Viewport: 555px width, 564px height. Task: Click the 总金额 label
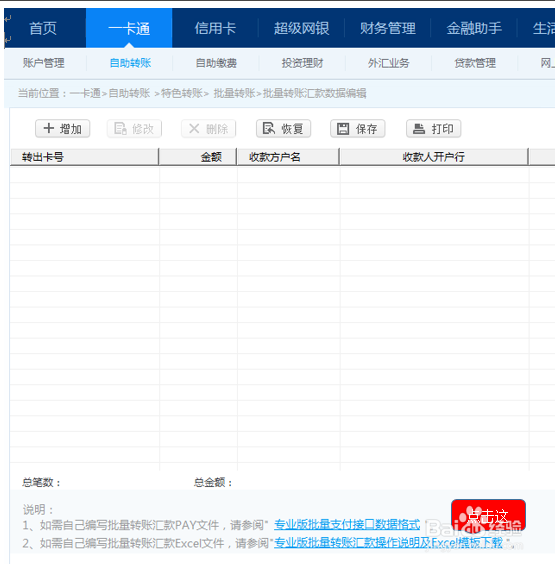pos(213,482)
